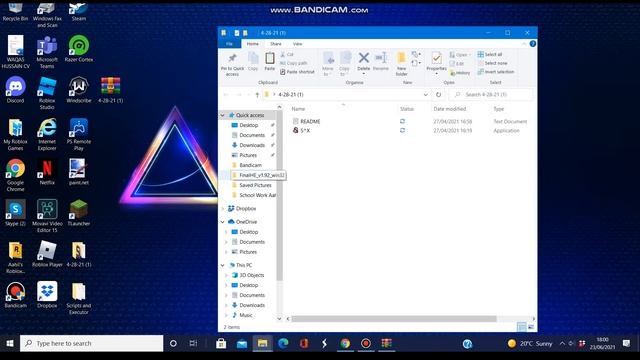
Task: Switch to large icons view in status bar
Action: pyautogui.click(x=531, y=327)
